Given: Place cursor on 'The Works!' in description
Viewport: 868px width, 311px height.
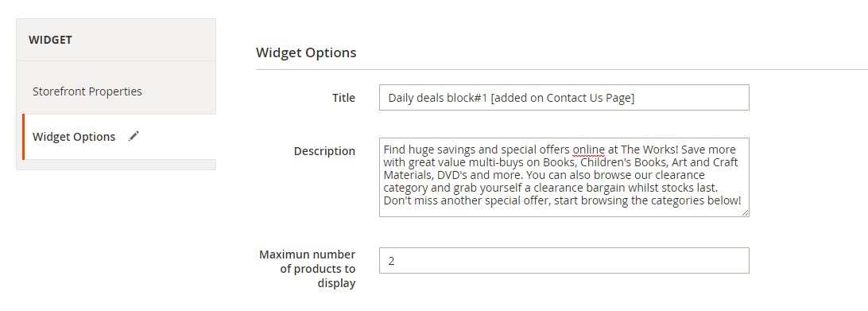Looking at the screenshot, I should pyautogui.click(x=646, y=150).
